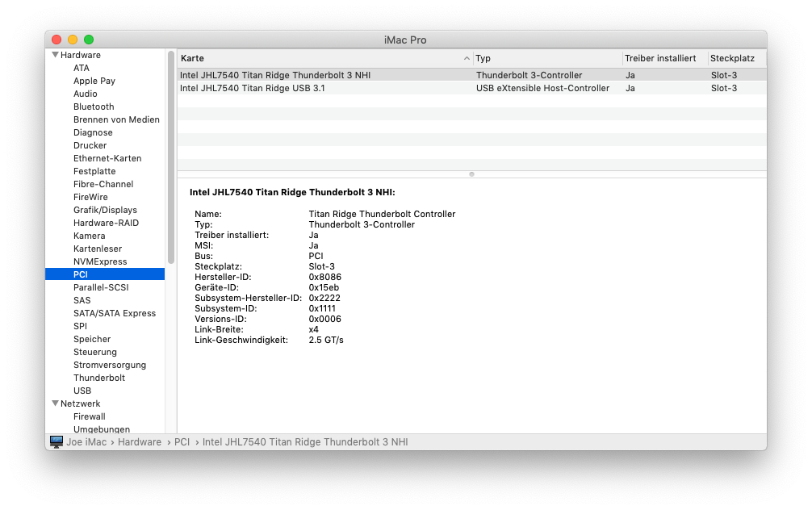Select Thunderbolt in the sidebar
Screen dimensions: 812x510
coord(99,378)
